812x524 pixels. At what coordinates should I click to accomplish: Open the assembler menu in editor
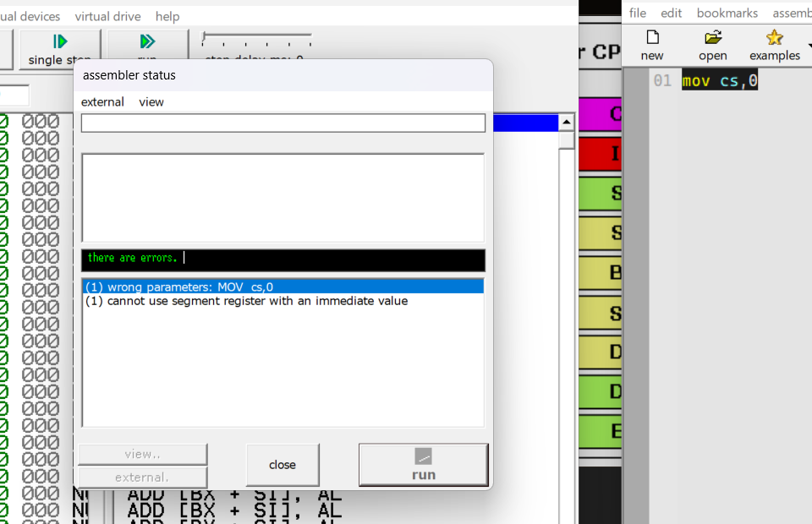(x=793, y=13)
